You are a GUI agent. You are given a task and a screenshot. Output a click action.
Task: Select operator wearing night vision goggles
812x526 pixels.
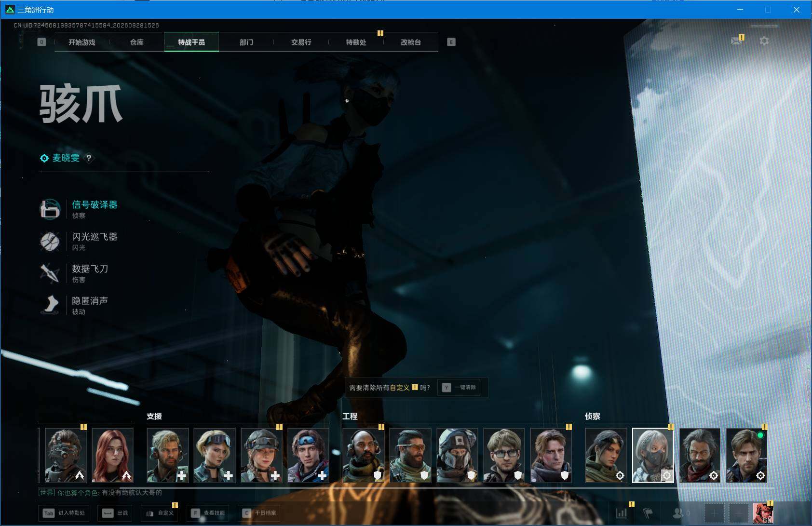(x=66, y=455)
